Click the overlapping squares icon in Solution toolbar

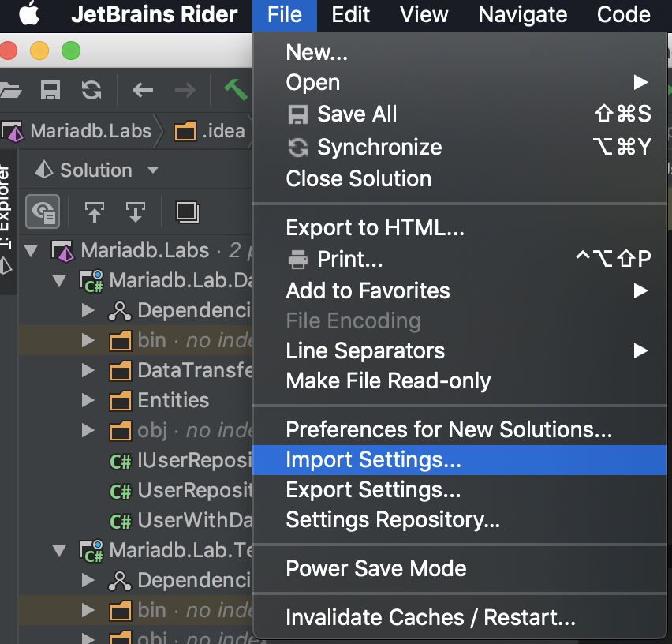tap(187, 212)
